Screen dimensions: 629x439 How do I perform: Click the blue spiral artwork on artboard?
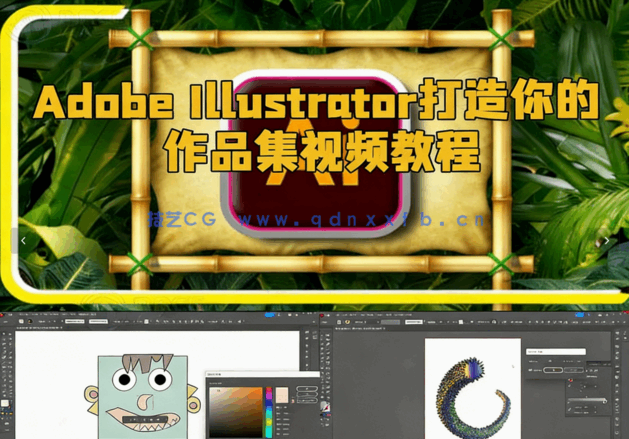[473, 397]
